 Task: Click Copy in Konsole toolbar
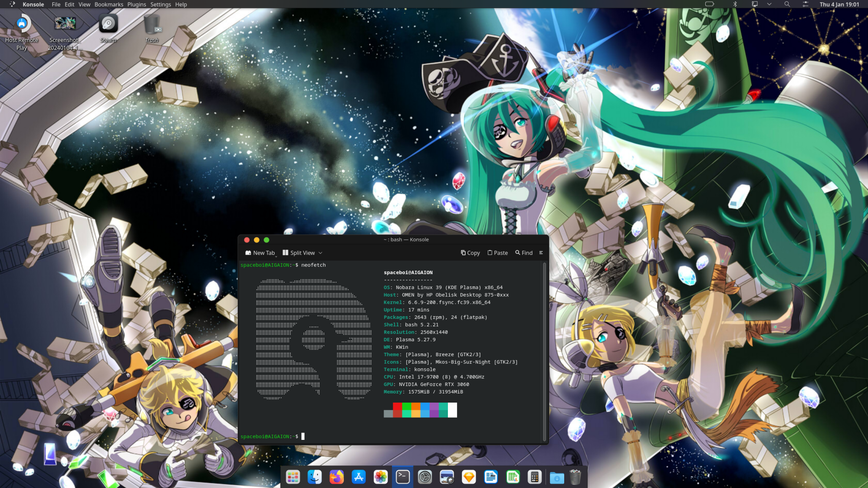(x=470, y=253)
